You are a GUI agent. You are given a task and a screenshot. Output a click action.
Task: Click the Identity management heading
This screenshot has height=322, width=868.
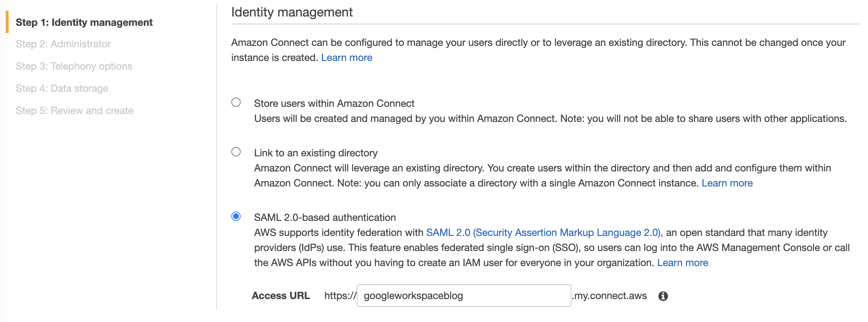292,12
